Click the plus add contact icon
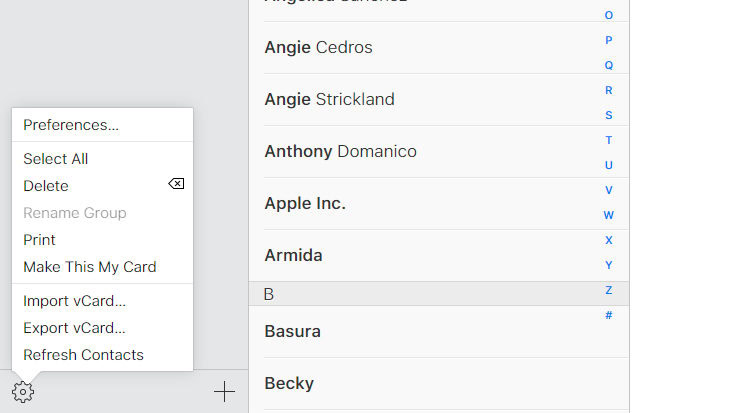735x413 pixels. pyautogui.click(x=225, y=392)
